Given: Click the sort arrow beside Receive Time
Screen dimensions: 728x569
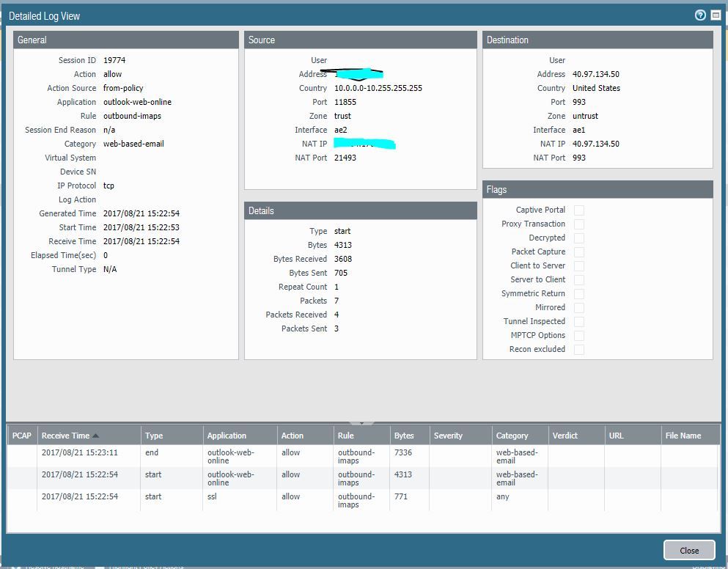Looking at the screenshot, I should click(x=95, y=436).
